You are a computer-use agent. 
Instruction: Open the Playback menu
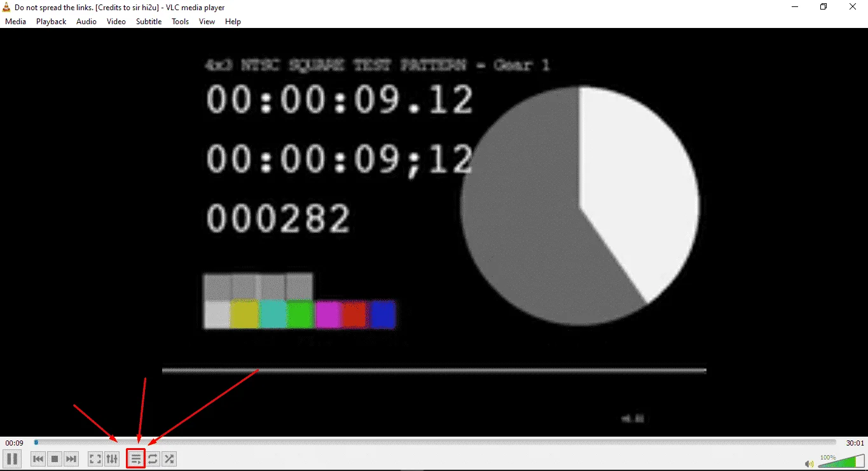(x=51, y=22)
